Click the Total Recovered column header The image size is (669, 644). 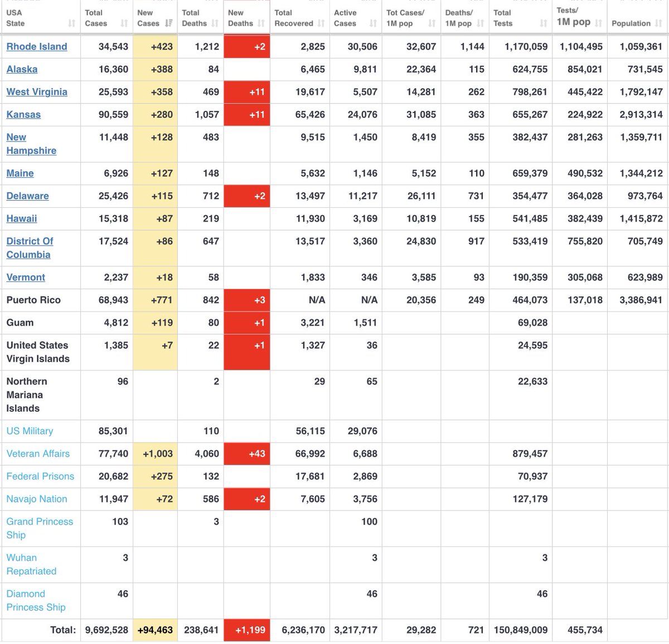coord(299,17)
